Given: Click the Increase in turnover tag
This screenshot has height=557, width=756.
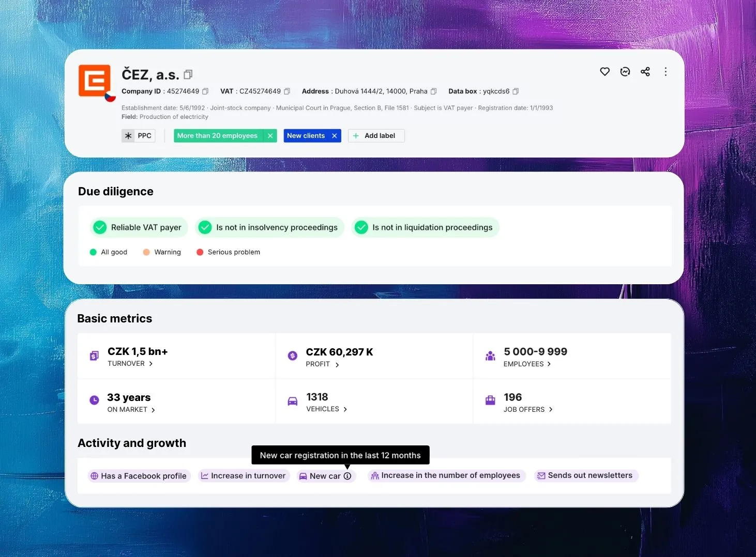Looking at the screenshot, I should [x=244, y=476].
